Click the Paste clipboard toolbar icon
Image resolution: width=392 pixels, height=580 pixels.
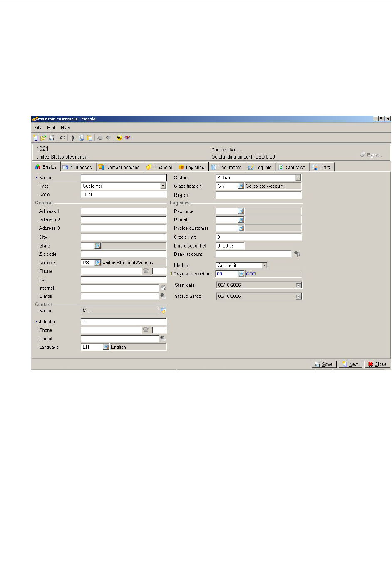[89, 138]
